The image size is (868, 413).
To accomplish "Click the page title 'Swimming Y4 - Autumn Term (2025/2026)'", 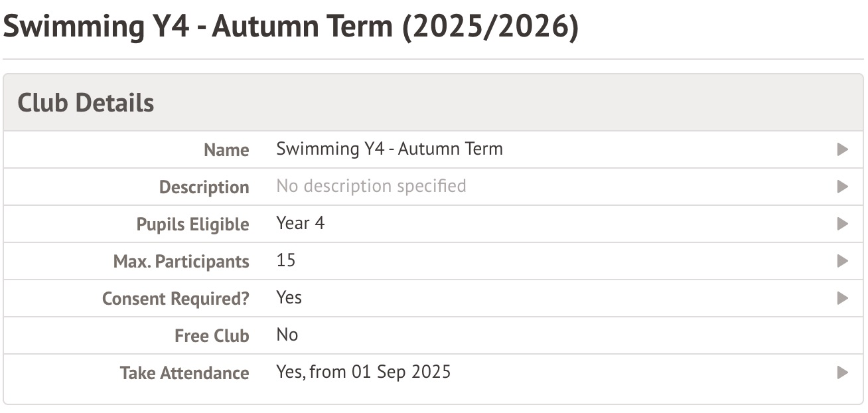I will tap(291, 28).
